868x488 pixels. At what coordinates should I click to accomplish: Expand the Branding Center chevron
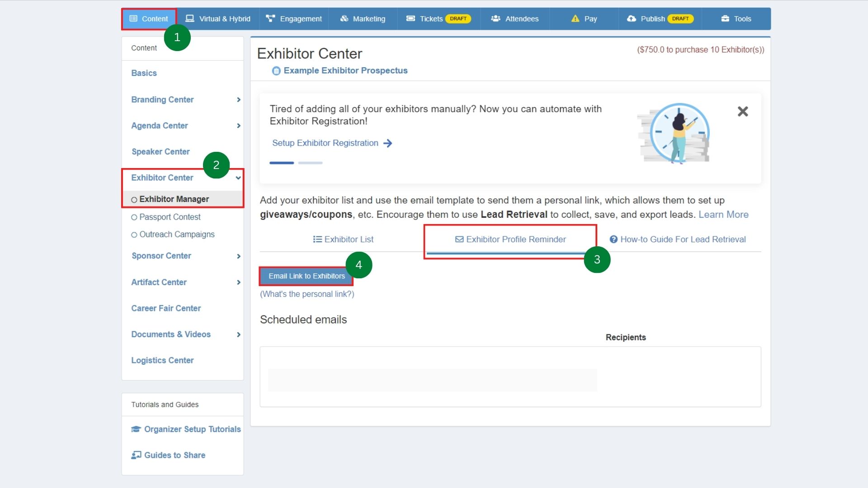pyautogui.click(x=239, y=100)
